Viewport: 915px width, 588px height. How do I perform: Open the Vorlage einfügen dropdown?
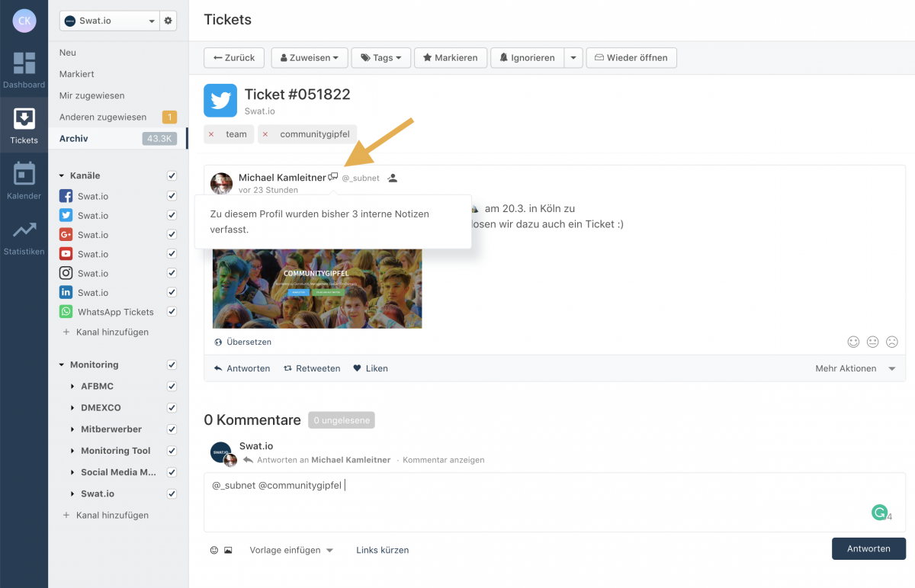click(291, 550)
